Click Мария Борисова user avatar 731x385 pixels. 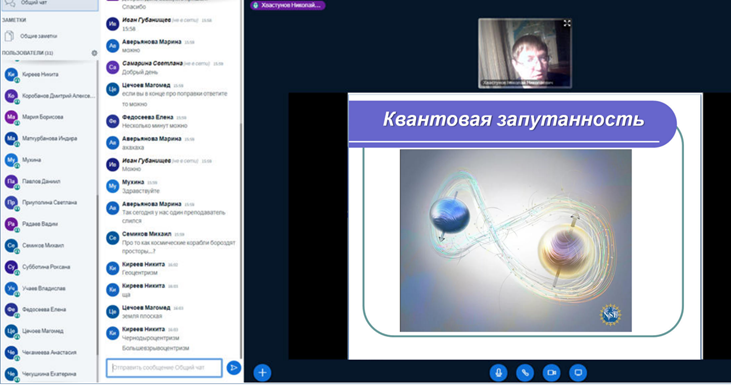click(11, 117)
